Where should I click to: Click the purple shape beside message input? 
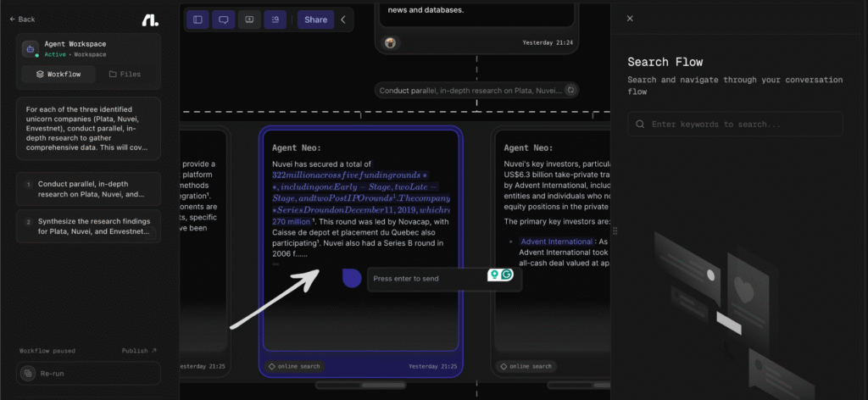(x=352, y=278)
